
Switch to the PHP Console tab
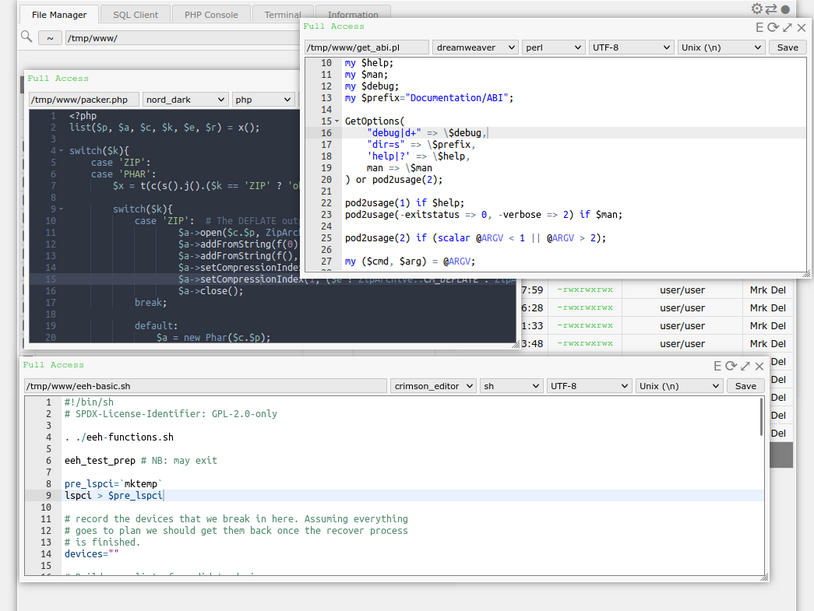pos(211,15)
